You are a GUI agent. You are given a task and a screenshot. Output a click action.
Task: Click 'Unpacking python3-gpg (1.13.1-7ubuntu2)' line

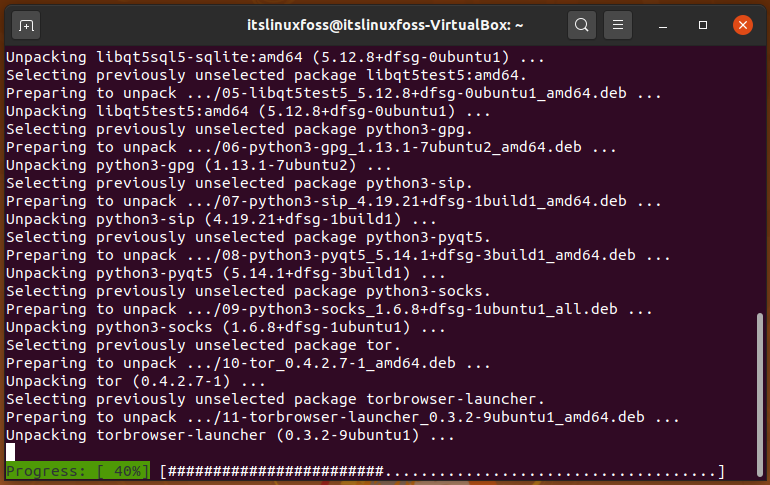(198, 165)
